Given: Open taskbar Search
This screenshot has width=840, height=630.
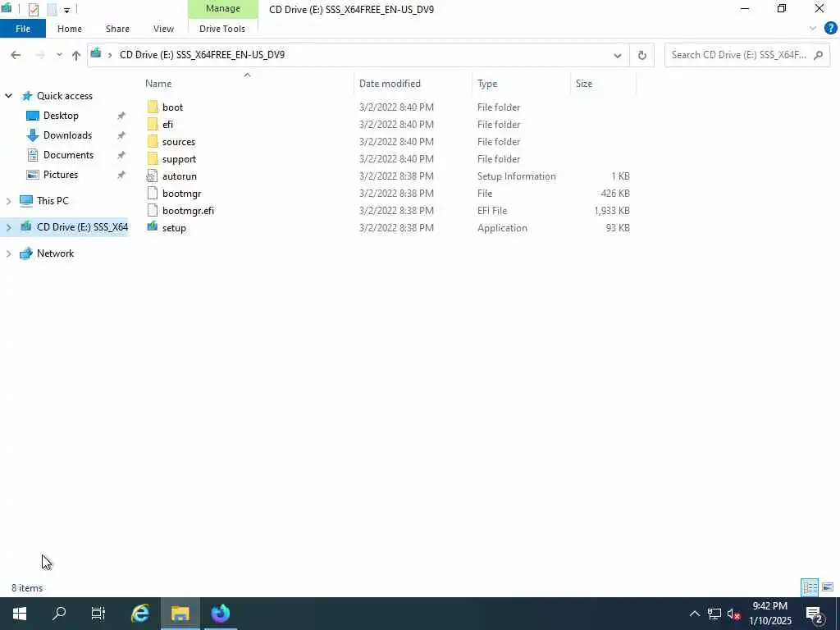Looking at the screenshot, I should pos(59,614).
